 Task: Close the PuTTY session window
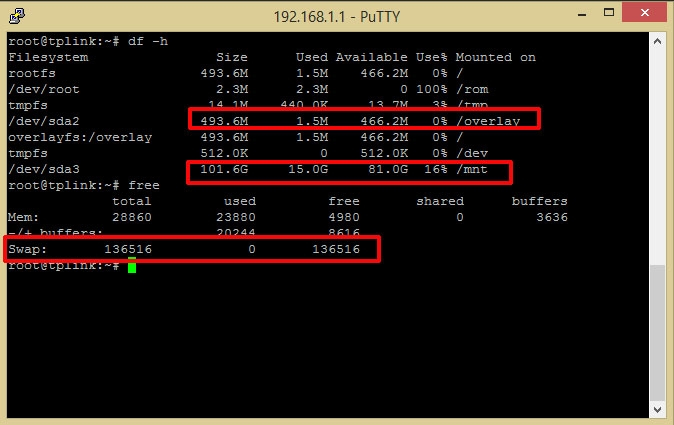click(644, 12)
